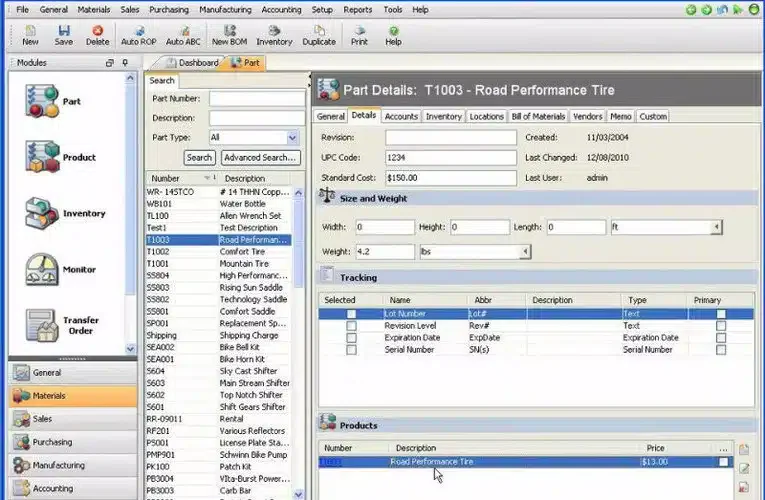The height and width of the screenshot is (500, 765).
Task: Click the Modules panel scroll down arrow
Action: pyautogui.click(x=130, y=349)
